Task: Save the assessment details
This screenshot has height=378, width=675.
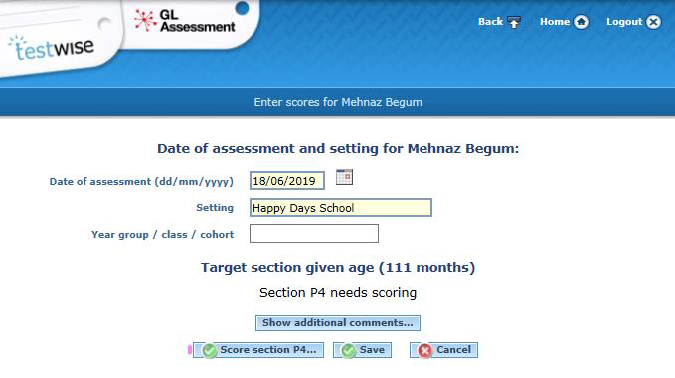Action: pos(362,350)
